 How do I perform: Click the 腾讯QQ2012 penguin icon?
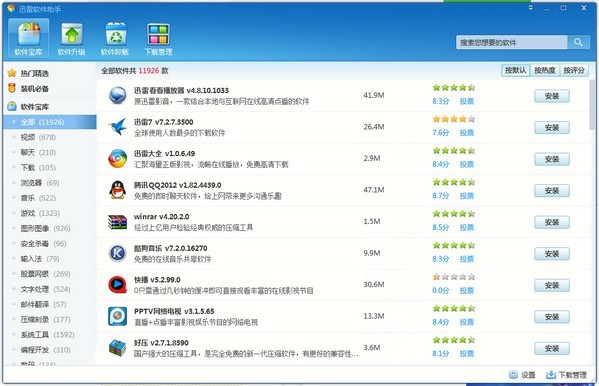(x=117, y=190)
